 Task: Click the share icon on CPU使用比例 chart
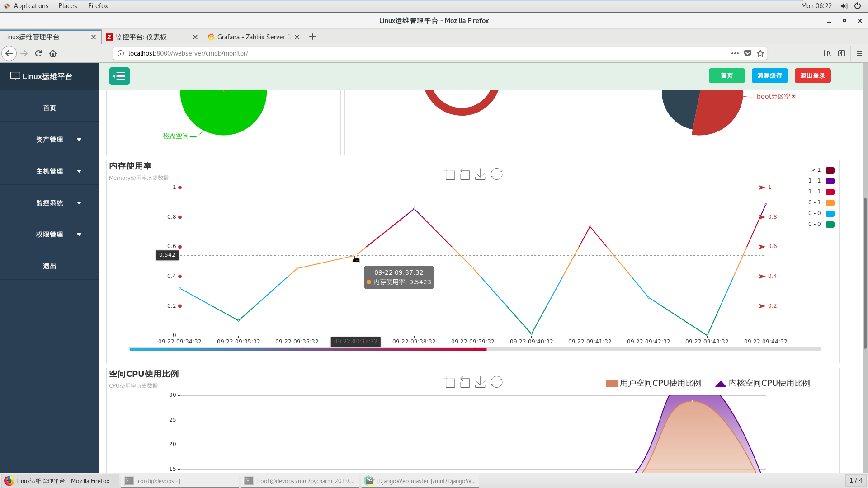tap(465, 382)
